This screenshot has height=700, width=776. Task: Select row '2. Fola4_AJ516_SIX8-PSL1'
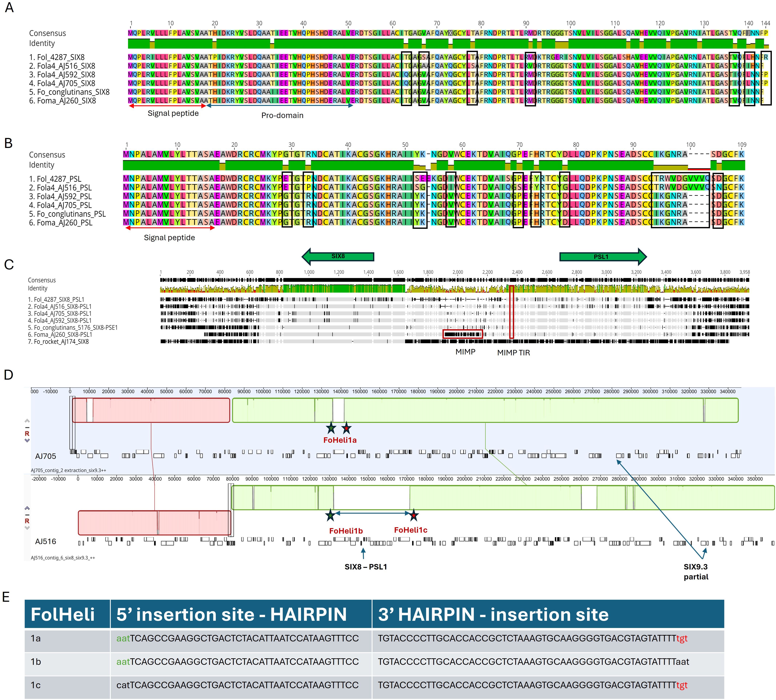(x=388, y=306)
